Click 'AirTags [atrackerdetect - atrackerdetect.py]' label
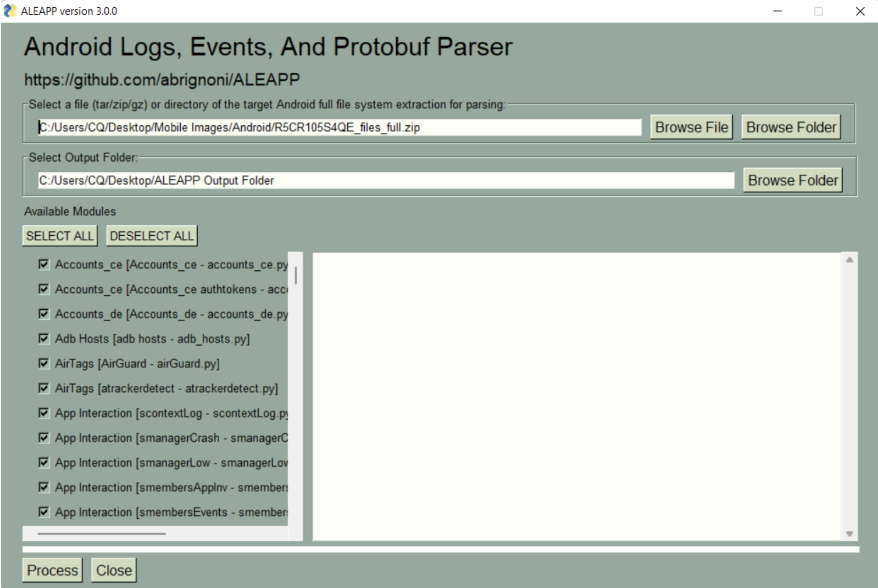The height and width of the screenshot is (588, 878). (166, 389)
